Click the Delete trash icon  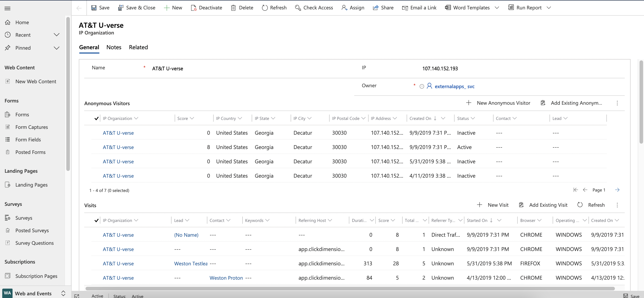coord(233,8)
